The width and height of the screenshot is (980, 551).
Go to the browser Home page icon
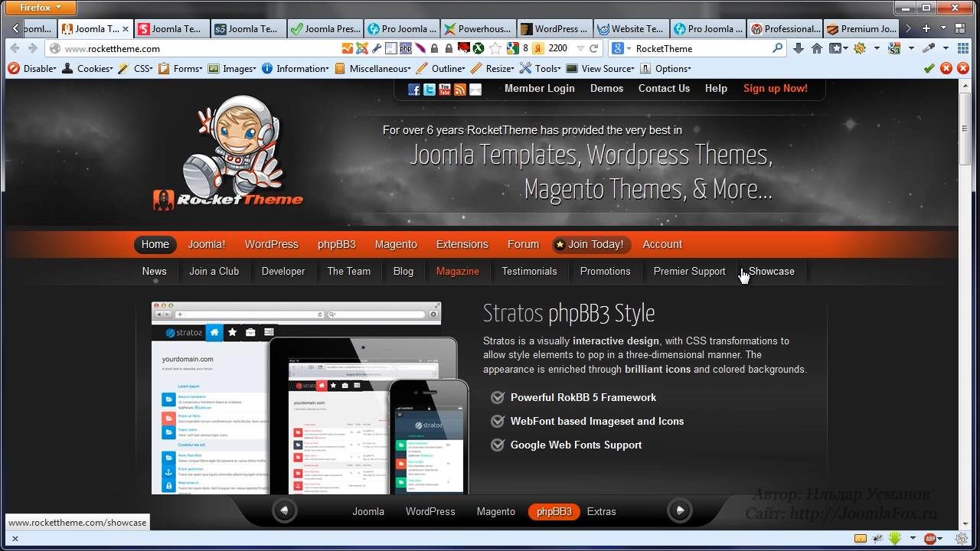817,48
